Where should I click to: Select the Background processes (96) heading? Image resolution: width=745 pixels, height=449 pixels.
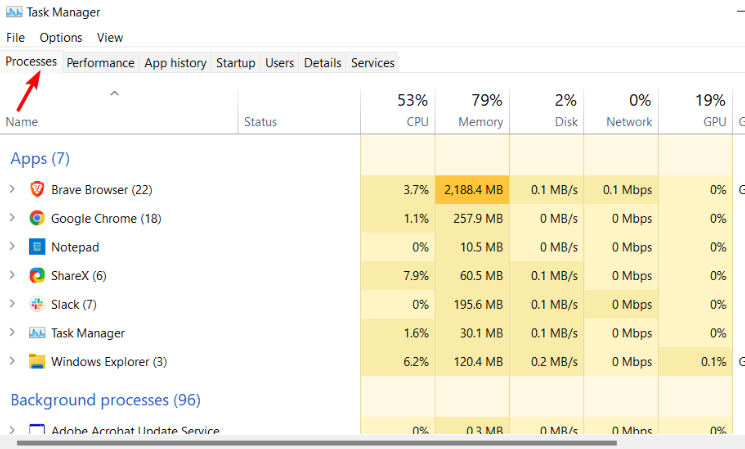click(105, 400)
